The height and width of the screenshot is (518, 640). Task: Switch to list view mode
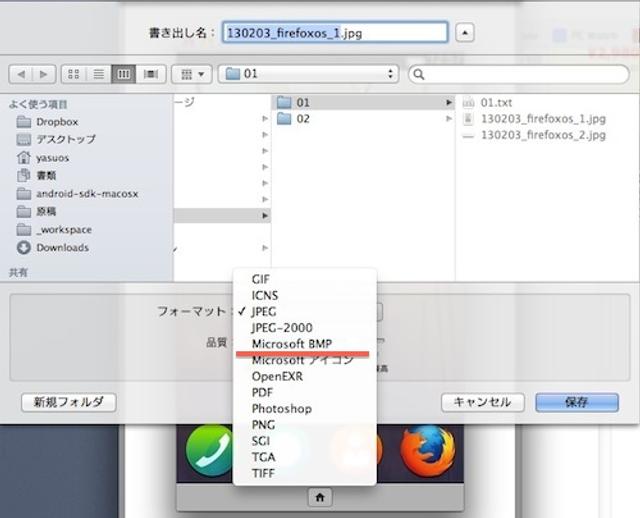99,74
